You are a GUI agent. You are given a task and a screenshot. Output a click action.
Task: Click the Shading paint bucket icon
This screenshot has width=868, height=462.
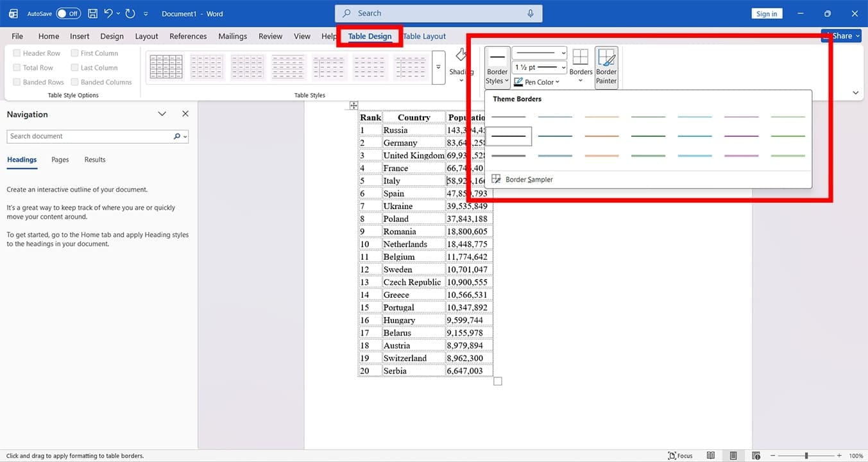tap(460, 56)
